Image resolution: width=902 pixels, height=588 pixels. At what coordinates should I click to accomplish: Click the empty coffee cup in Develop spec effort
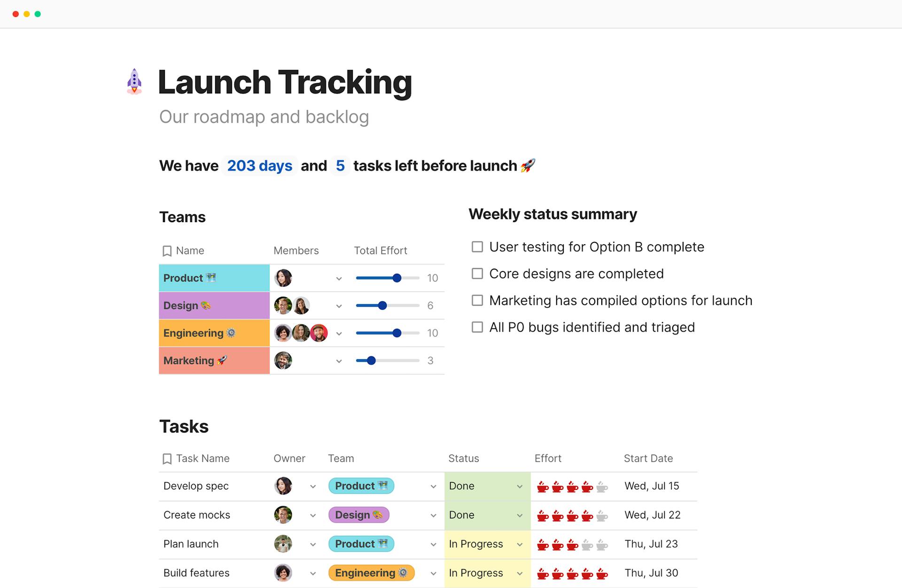coord(601,486)
